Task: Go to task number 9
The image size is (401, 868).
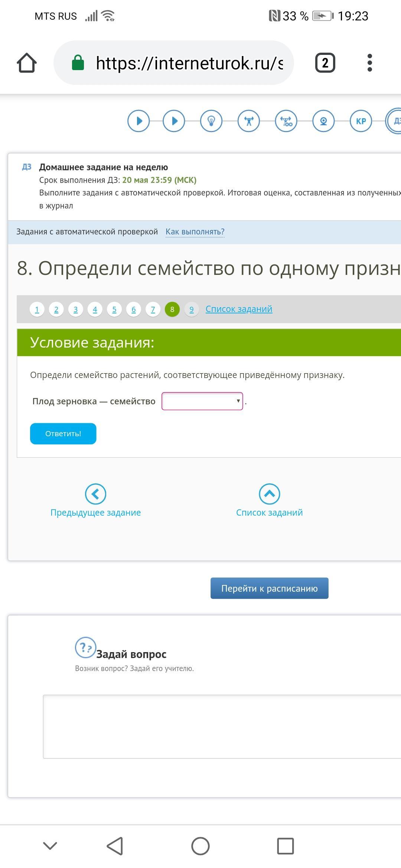Action: [x=192, y=309]
